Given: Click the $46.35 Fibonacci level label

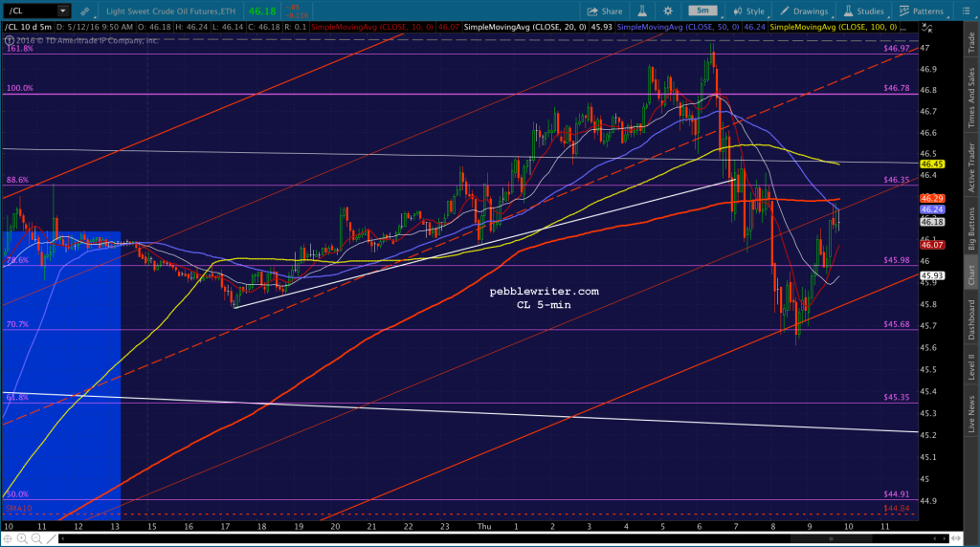Looking at the screenshot, I should click(x=896, y=179).
